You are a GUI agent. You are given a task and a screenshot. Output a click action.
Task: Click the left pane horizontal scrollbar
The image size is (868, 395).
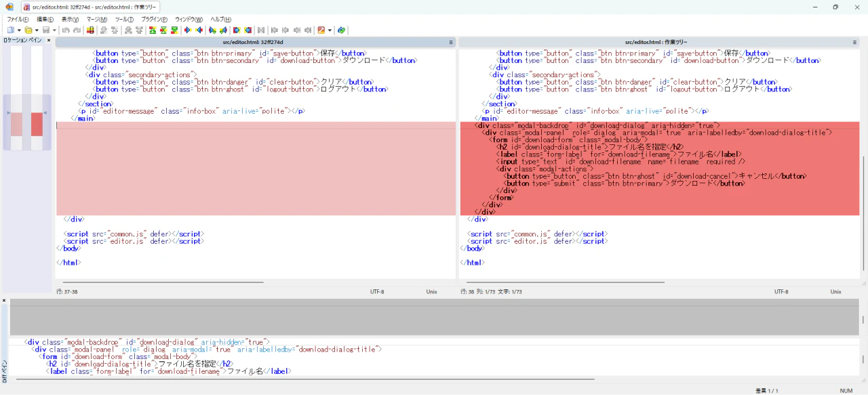coord(163,282)
